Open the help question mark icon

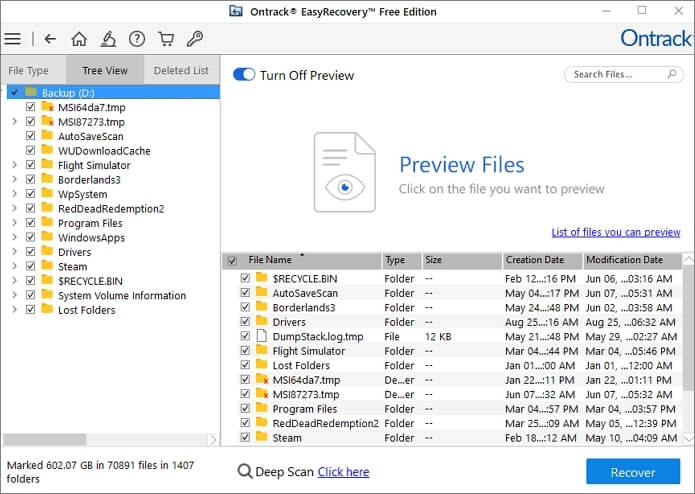click(x=137, y=39)
